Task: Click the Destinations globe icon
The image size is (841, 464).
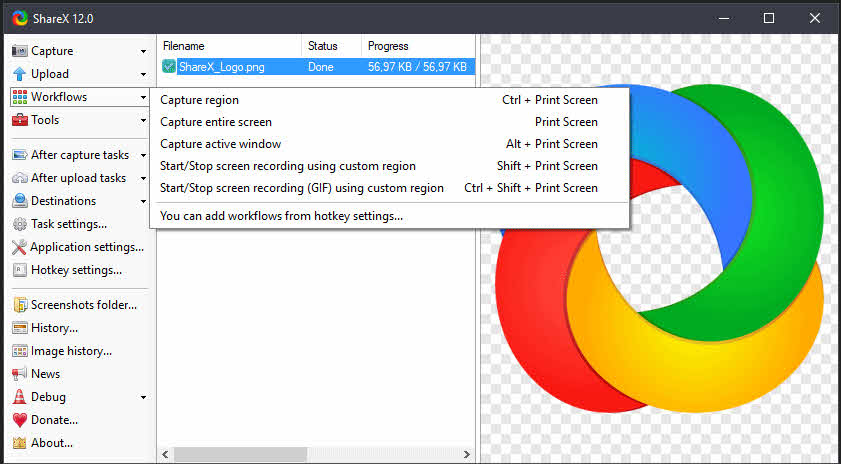Action: 19,201
